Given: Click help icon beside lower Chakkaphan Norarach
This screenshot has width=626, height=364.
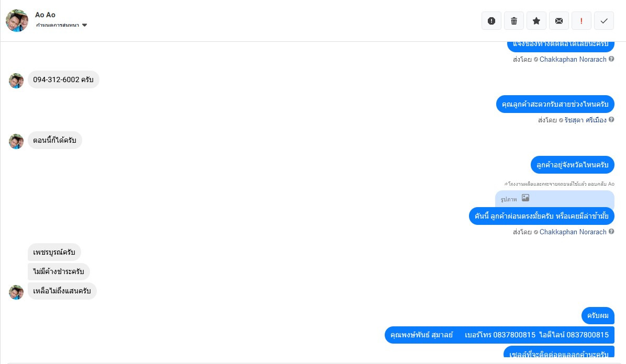Looking at the screenshot, I should 611,232.
